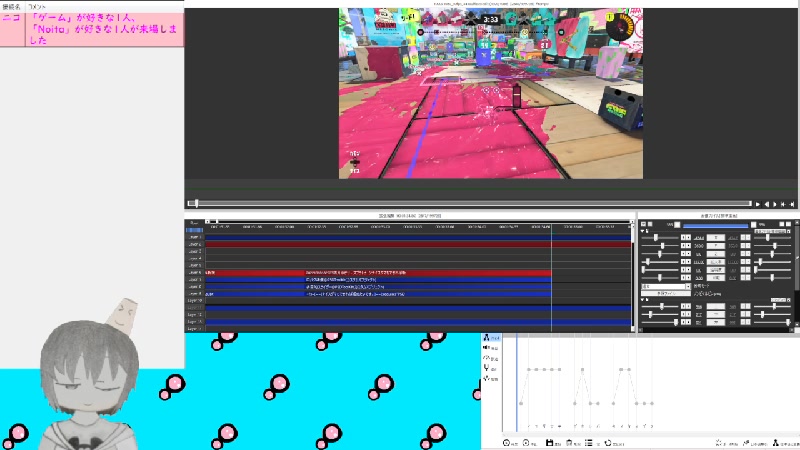Click the play icon in voice editor toolbar
This screenshot has height=450, width=800.
507,442
